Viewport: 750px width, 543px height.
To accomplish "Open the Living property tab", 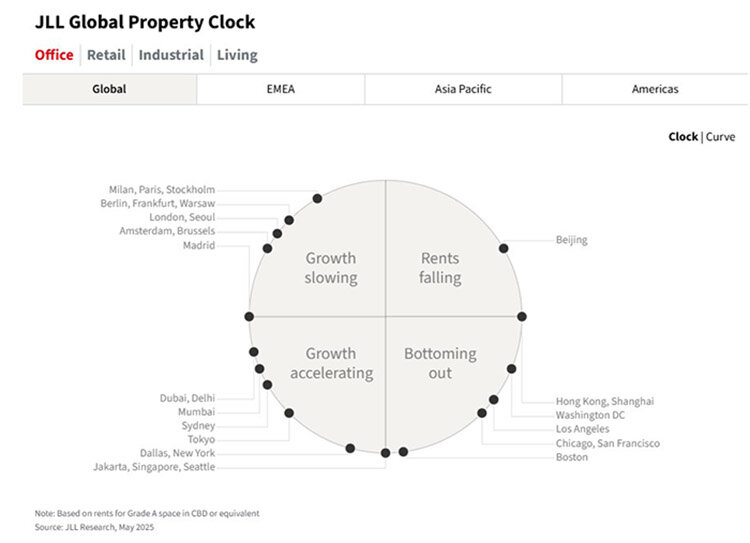I will click(237, 55).
